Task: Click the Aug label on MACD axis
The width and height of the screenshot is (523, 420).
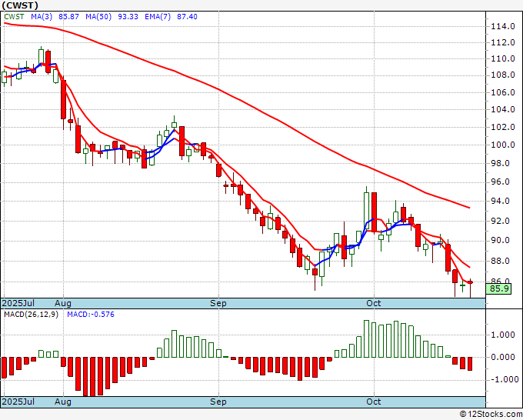Action: tap(63, 402)
